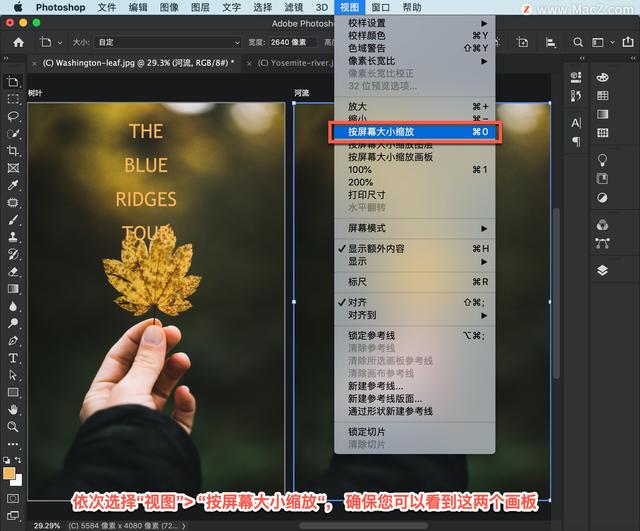Select the Frame tool
The width and height of the screenshot is (640, 531).
(x=13, y=168)
